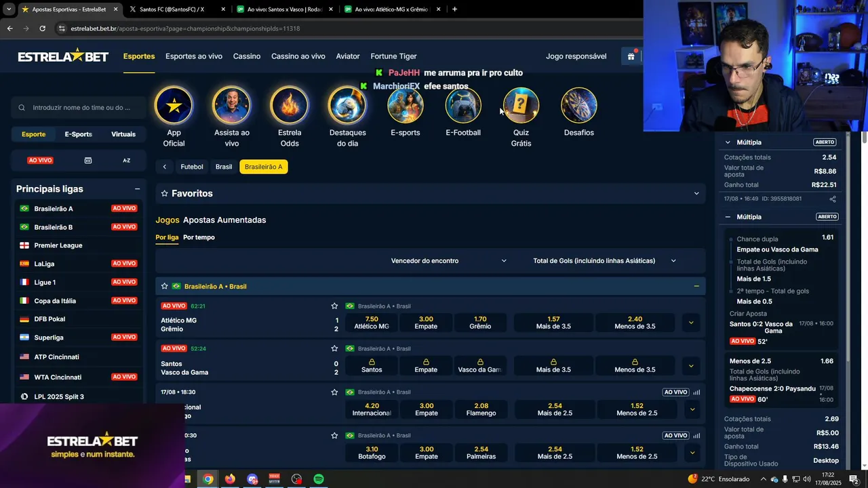The image size is (868, 488).
Task: Click the Futebol breadcrumb chip
Action: coord(192,167)
